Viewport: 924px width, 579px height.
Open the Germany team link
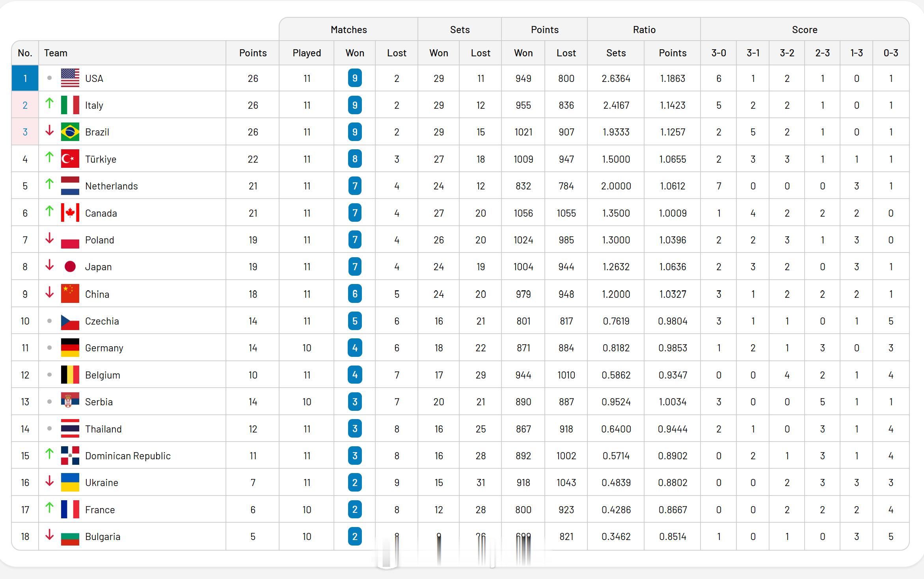[104, 348]
